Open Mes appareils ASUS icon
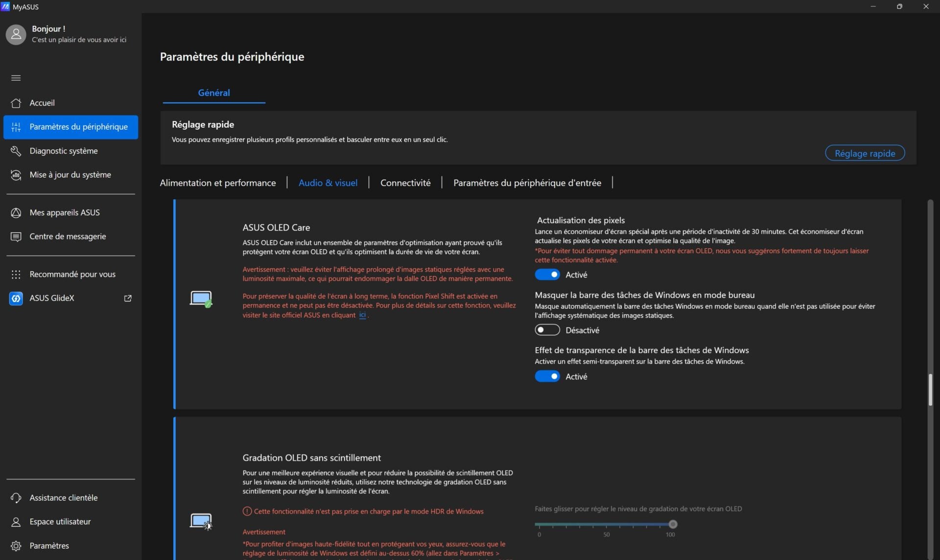 pos(16,212)
